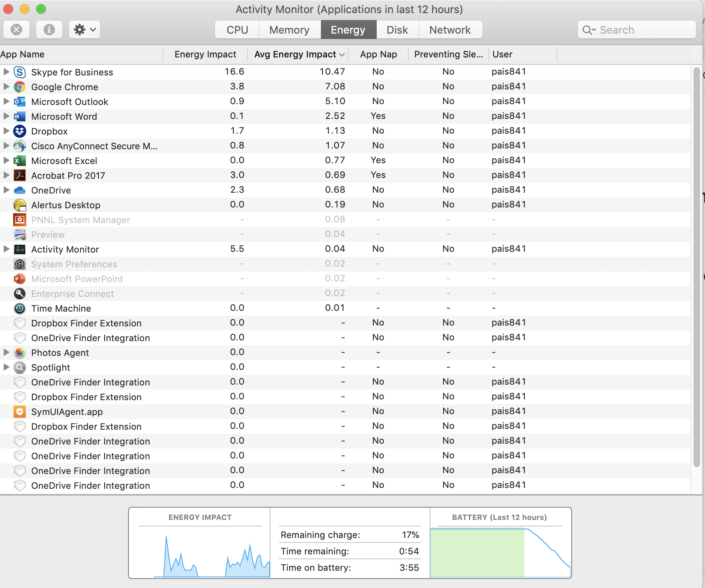705x588 pixels.
Task: Expand the Microsoft Outlook row
Action: tap(6, 101)
